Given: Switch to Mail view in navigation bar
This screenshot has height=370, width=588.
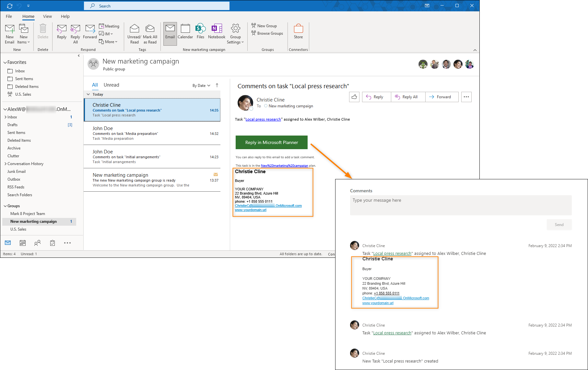Looking at the screenshot, I should pyautogui.click(x=8, y=243).
